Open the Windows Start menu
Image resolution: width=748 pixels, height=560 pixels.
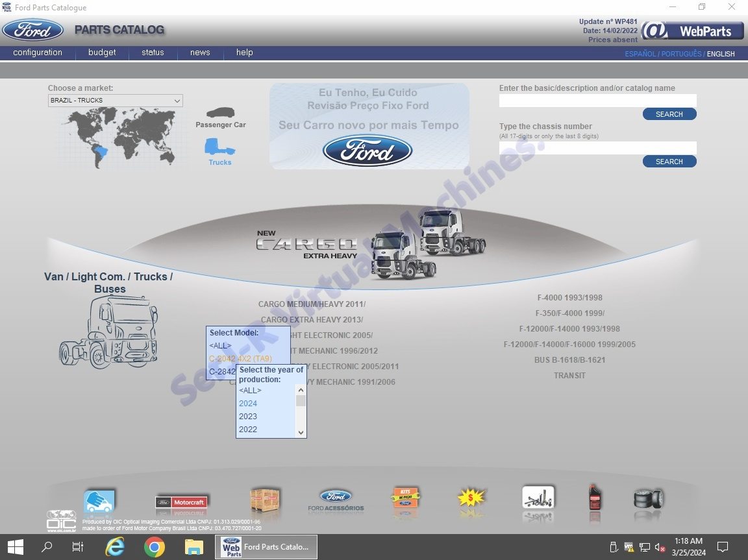tap(16, 546)
